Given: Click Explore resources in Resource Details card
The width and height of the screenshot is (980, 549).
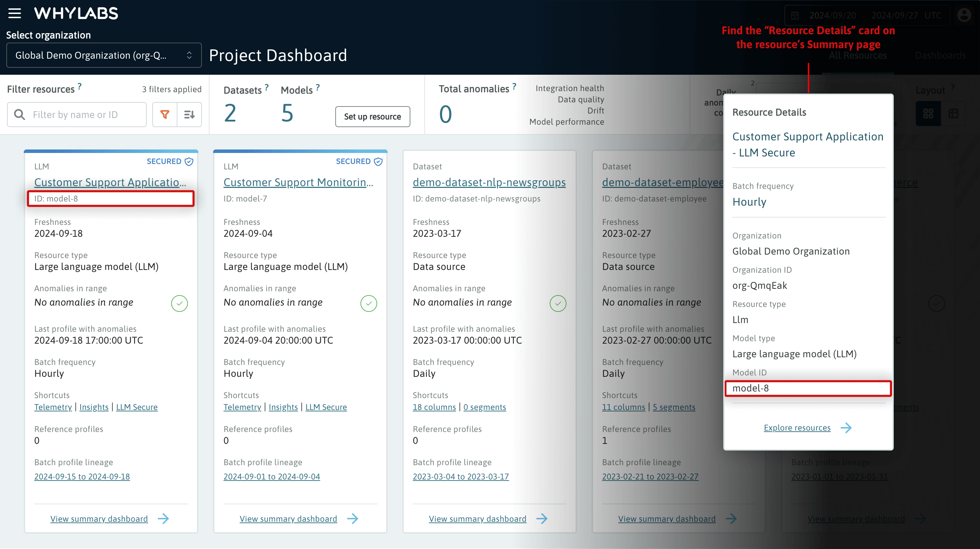Looking at the screenshot, I should (797, 427).
